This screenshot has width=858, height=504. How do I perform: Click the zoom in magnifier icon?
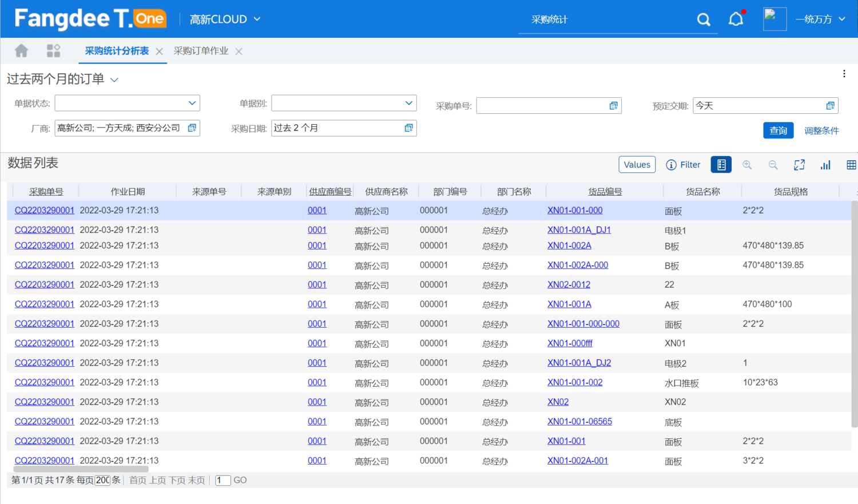coord(747,164)
